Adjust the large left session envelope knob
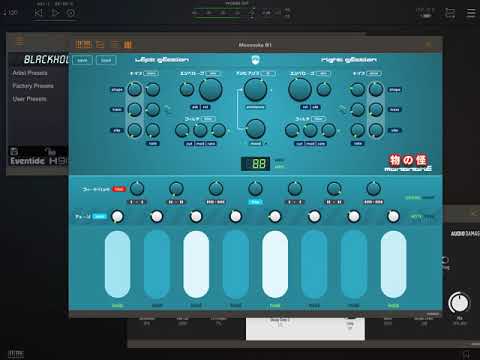Screen dimensions: 480x360 211,90
